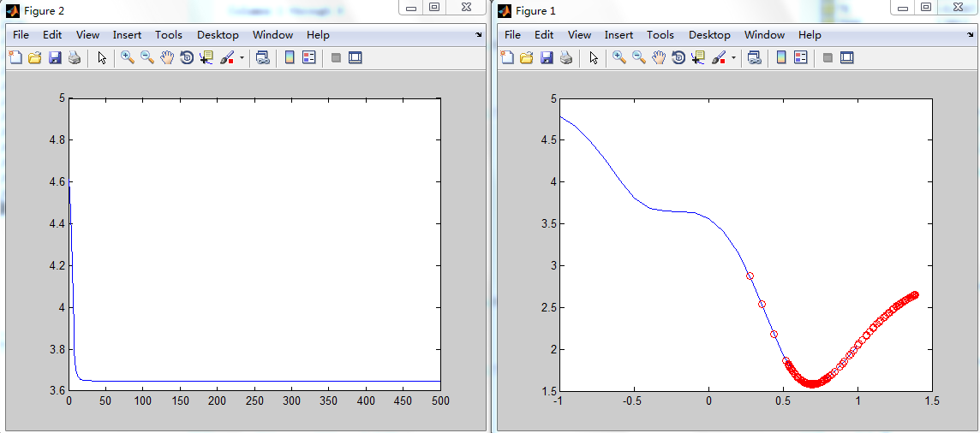The height and width of the screenshot is (433, 980).
Task: Open Brush color dropdown arrow in Figure 2
Action: tap(242, 58)
